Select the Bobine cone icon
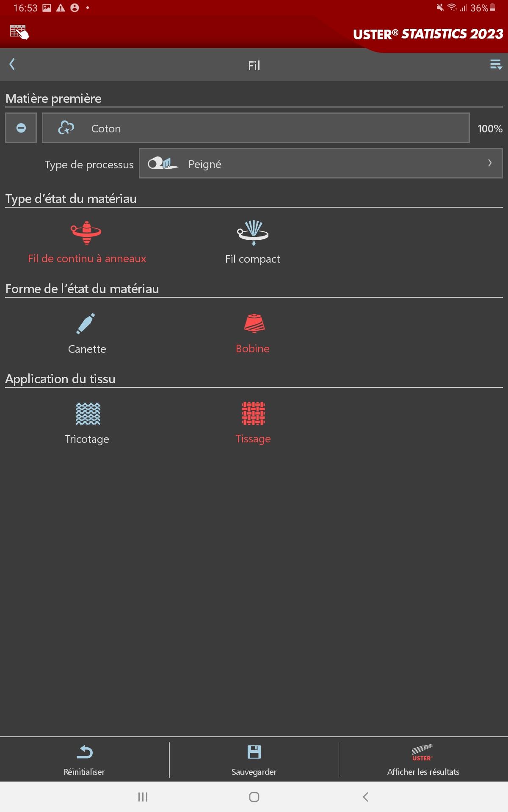This screenshot has width=508, height=812. pyautogui.click(x=254, y=323)
